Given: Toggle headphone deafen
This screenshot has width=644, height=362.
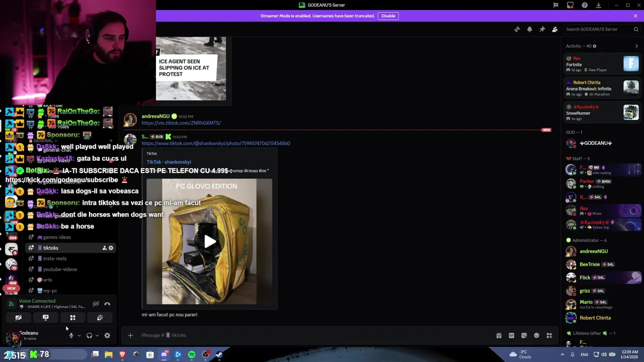Looking at the screenshot, I should point(89,336).
